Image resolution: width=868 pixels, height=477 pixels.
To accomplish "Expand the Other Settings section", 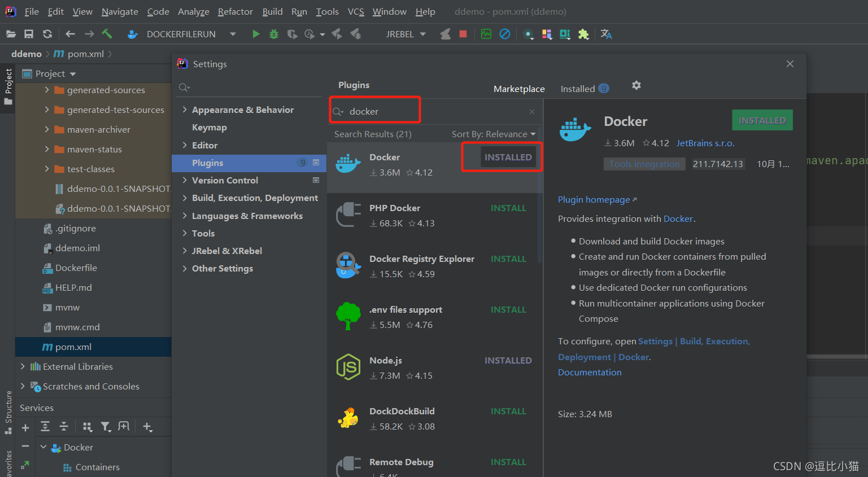I will (185, 268).
